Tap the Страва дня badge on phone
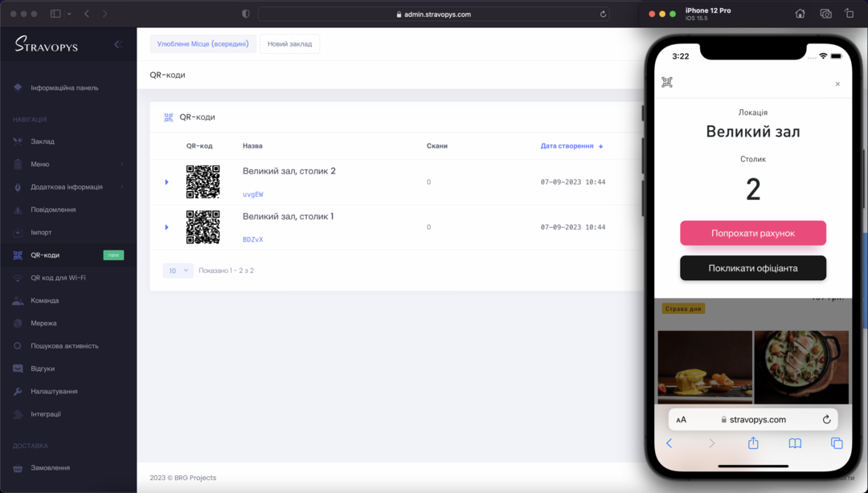The height and width of the screenshot is (493, 868). click(x=683, y=309)
